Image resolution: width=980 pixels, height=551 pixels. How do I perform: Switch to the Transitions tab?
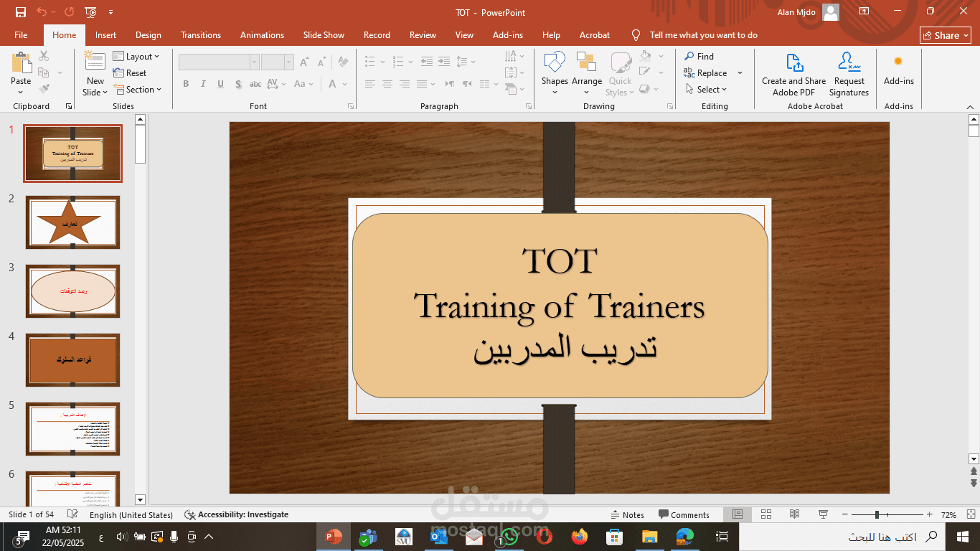201,35
